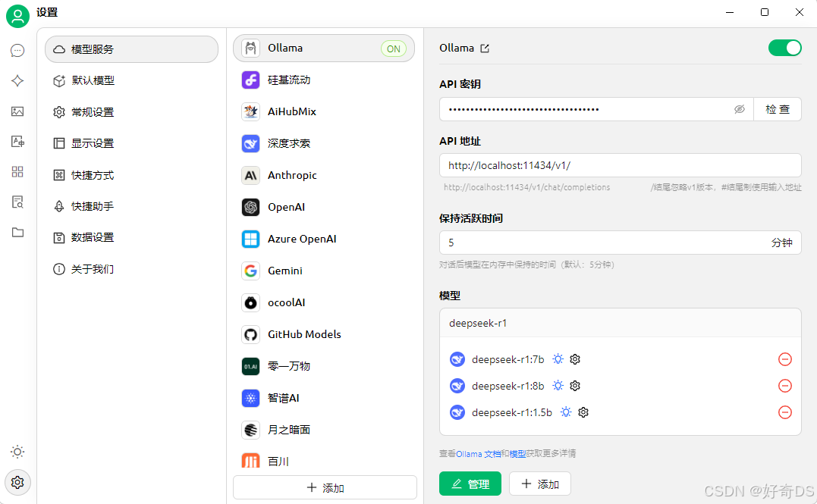The width and height of the screenshot is (817, 504).
Task: Disable the Ollama service switch
Action: pos(784,48)
